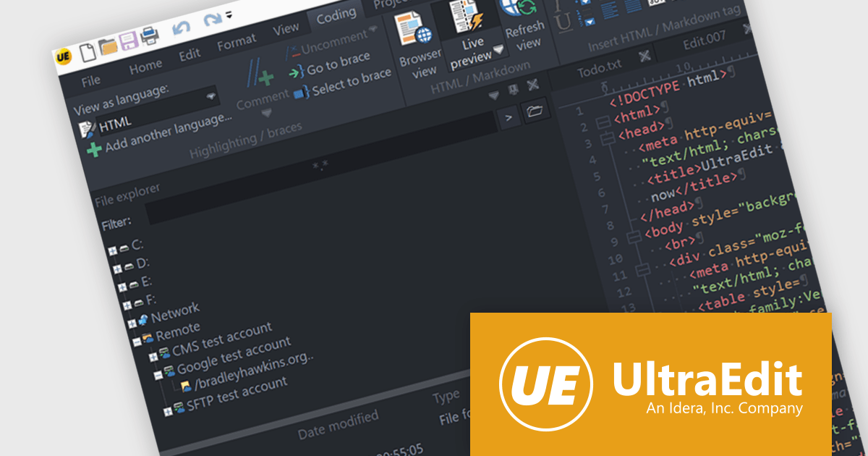Click the UltraEdit application logo icon
The width and height of the screenshot is (868, 456).
pyautogui.click(x=63, y=57)
